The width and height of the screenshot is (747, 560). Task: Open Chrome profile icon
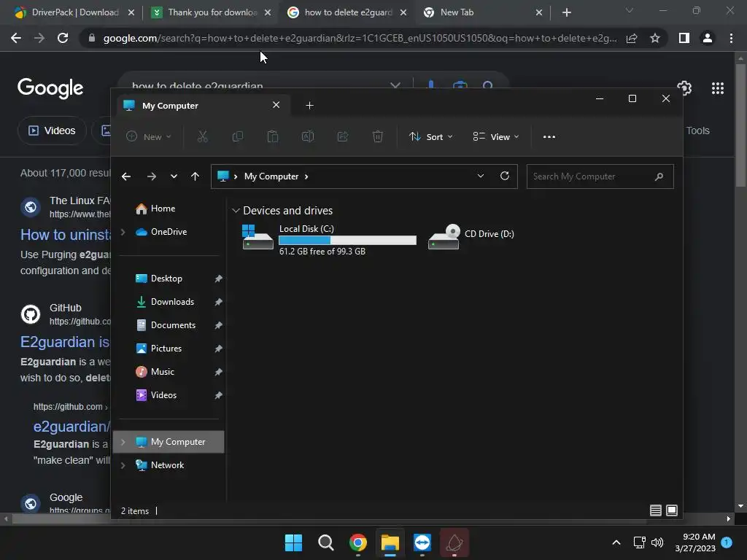coord(708,38)
